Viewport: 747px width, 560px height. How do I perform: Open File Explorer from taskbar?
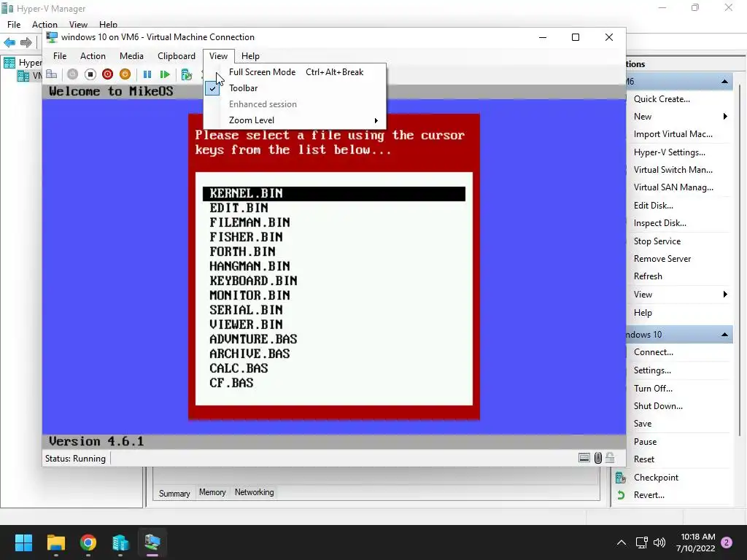(56, 542)
